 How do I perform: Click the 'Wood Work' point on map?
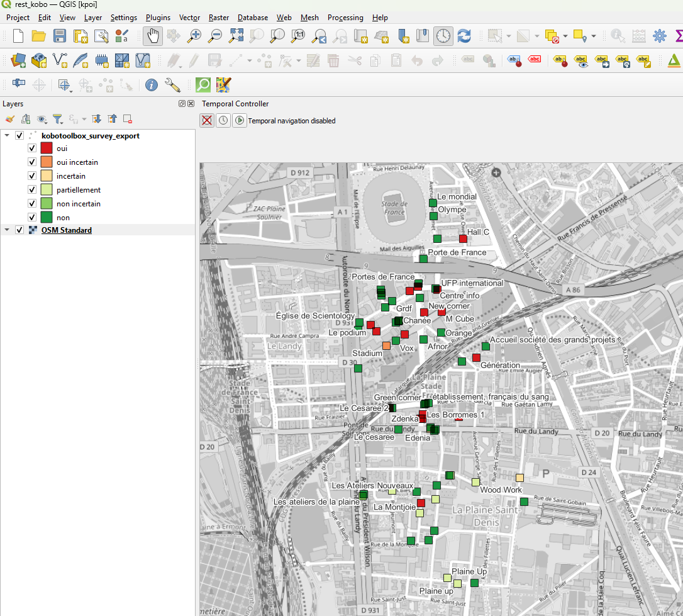point(476,482)
